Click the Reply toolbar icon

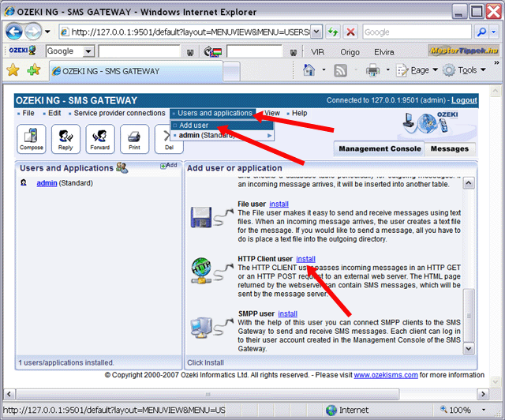click(65, 139)
